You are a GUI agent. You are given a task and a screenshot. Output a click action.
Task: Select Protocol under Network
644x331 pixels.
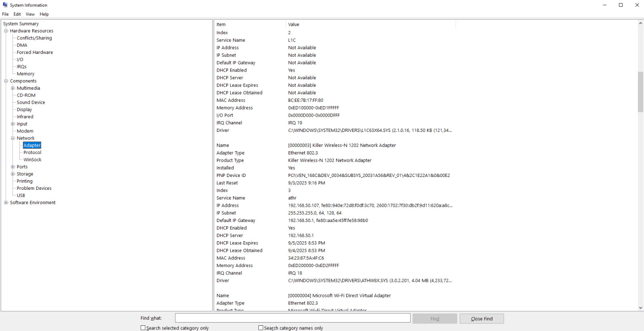[32, 152]
